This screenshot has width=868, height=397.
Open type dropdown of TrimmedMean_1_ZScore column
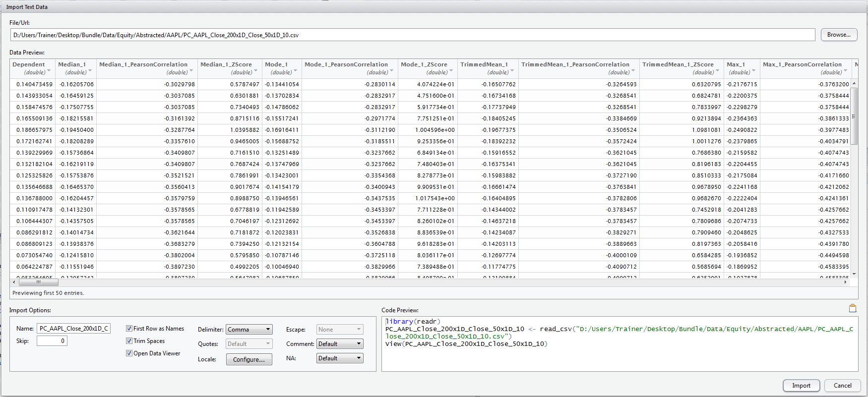tap(717, 71)
